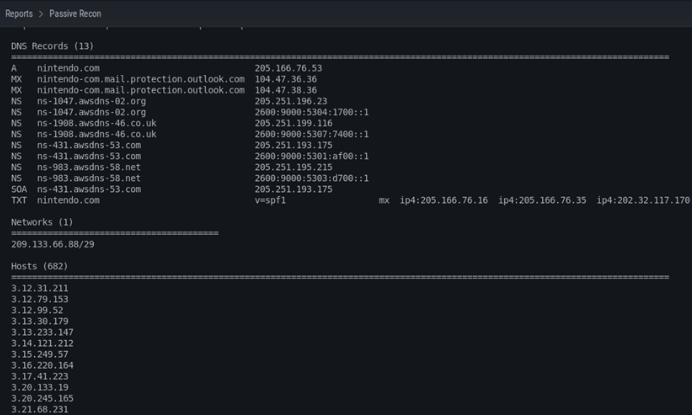Select the Hosts (682) heading
The height and width of the screenshot is (415, 692).
[39, 266]
